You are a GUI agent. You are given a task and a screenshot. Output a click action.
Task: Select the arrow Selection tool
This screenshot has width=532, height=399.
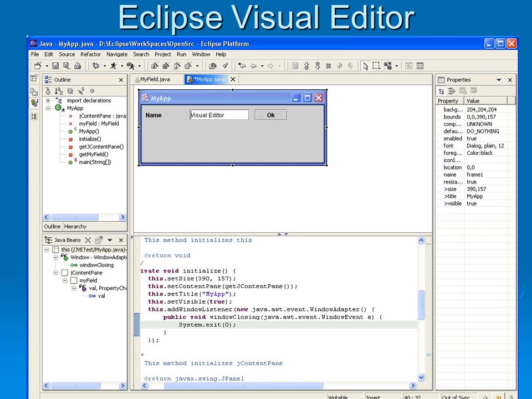(365, 66)
